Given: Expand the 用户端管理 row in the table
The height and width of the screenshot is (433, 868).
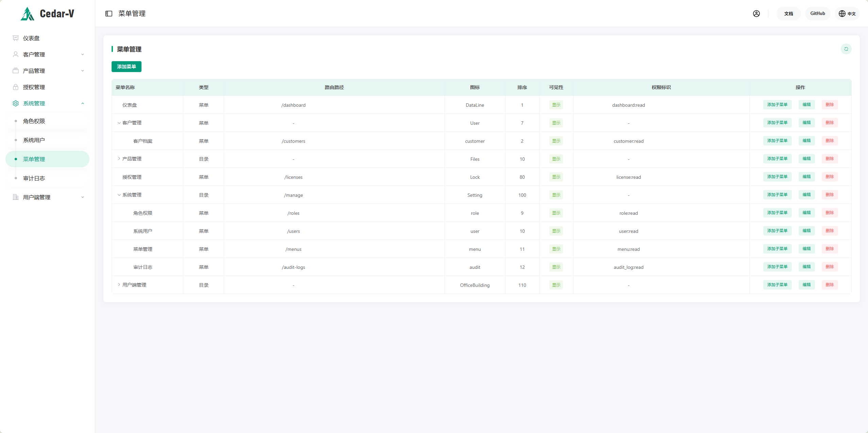Looking at the screenshot, I should (x=119, y=285).
